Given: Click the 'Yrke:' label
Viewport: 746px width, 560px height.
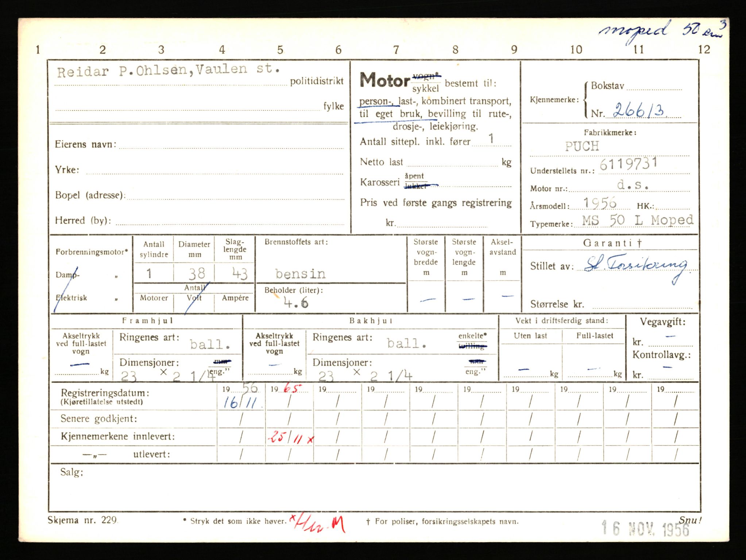Looking at the screenshot, I should tap(67, 170).
